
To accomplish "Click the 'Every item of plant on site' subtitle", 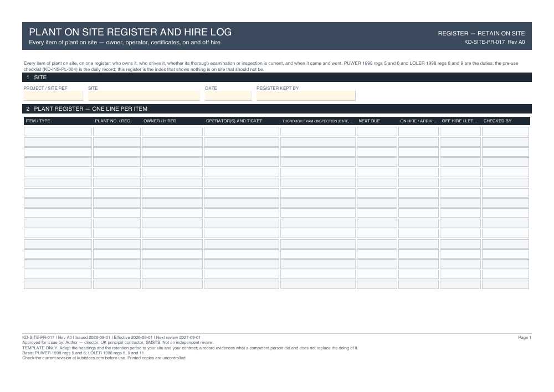I will click(125, 43).
